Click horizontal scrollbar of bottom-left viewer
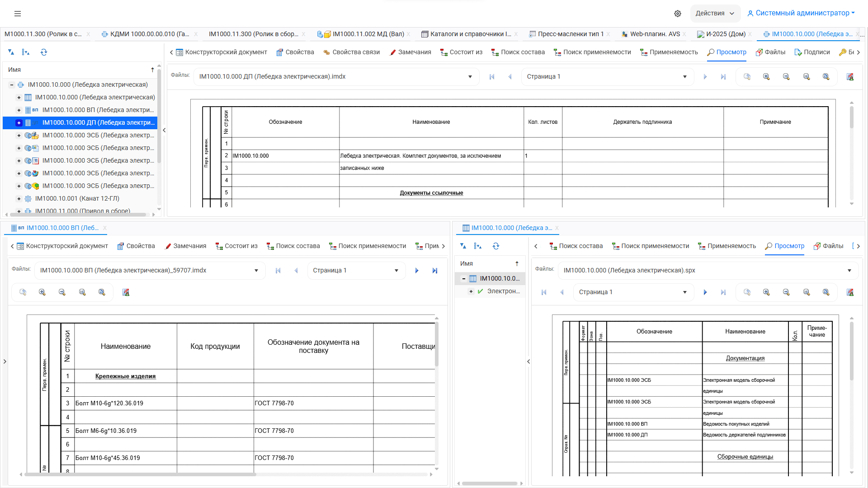Screen dimensions: 868x488 (x=140, y=474)
